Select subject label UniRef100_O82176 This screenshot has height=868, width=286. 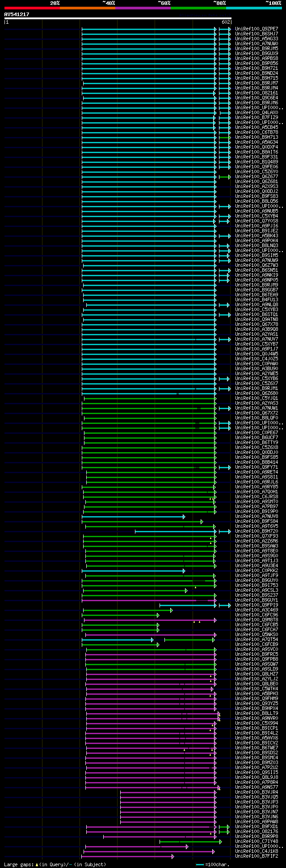(x=257, y=831)
